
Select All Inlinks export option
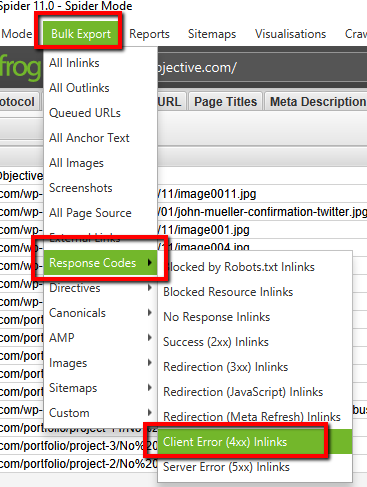coord(100,63)
